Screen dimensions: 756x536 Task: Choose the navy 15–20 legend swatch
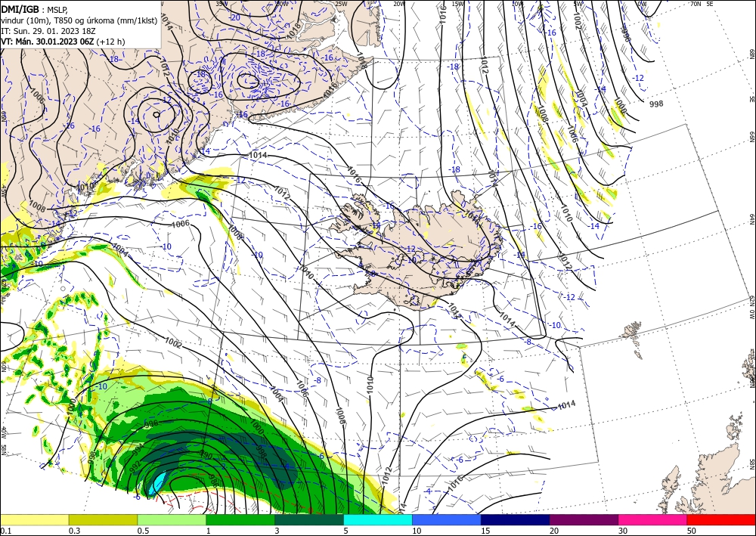pyautogui.click(x=515, y=519)
